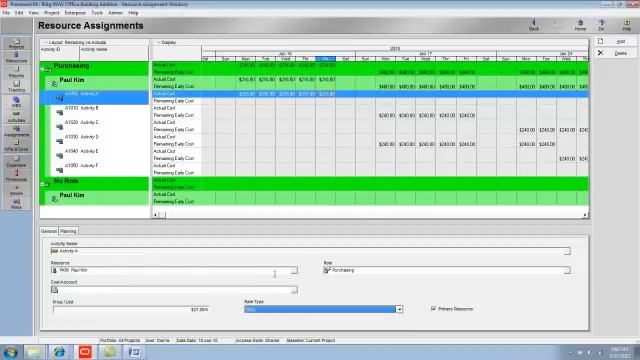Open the Layout options bar menu

76,42
